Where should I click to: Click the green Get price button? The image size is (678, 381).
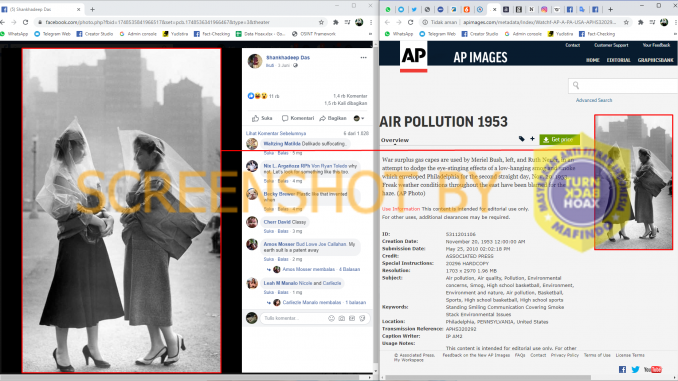[x=559, y=139]
